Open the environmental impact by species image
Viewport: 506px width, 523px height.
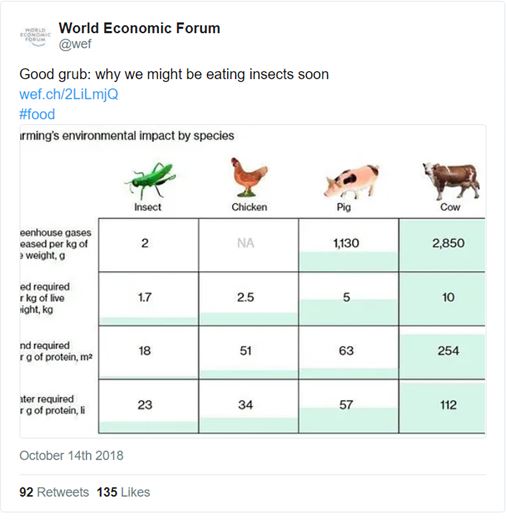coord(253,281)
